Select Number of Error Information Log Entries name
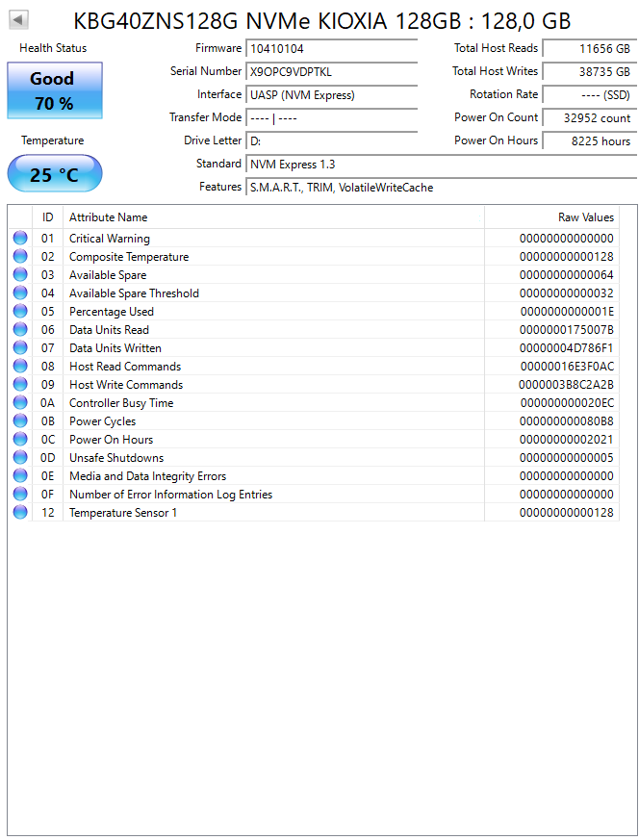Viewport: 639px width, 840px height. [x=171, y=494]
